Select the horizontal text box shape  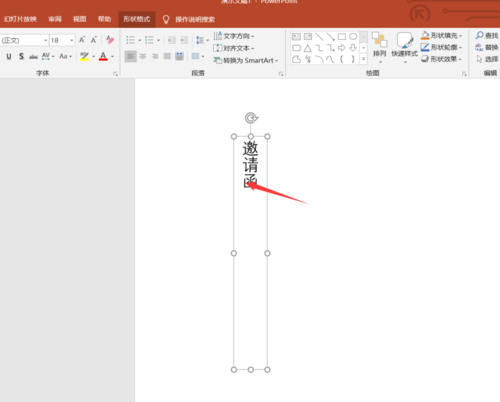pos(296,37)
